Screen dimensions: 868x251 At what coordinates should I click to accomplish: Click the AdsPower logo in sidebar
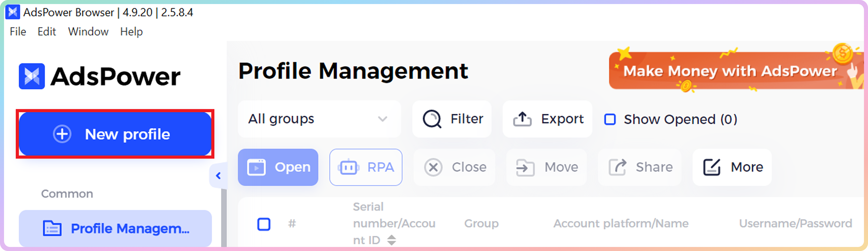99,77
